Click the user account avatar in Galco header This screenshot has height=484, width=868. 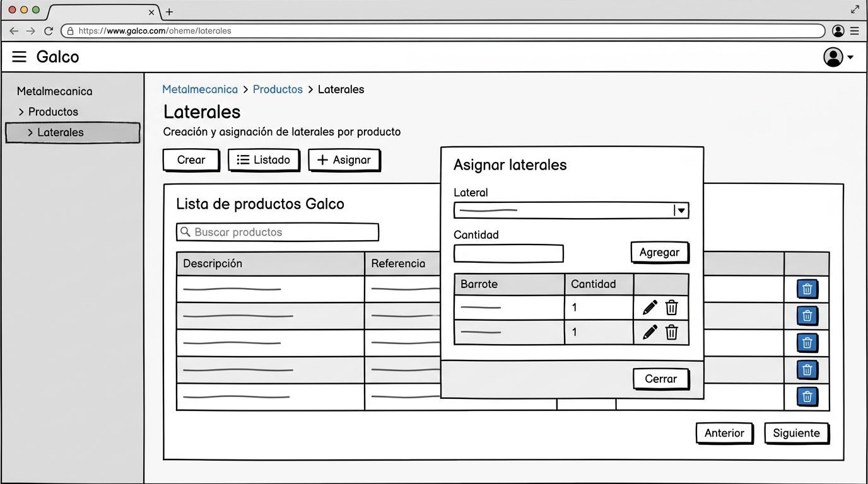point(833,57)
